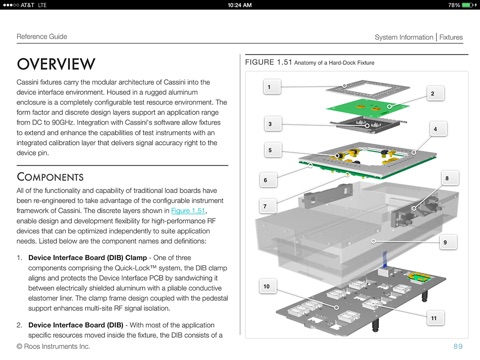480x360 pixels.
Task: Tap callout label 7 in the diagram
Action: click(268, 206)
